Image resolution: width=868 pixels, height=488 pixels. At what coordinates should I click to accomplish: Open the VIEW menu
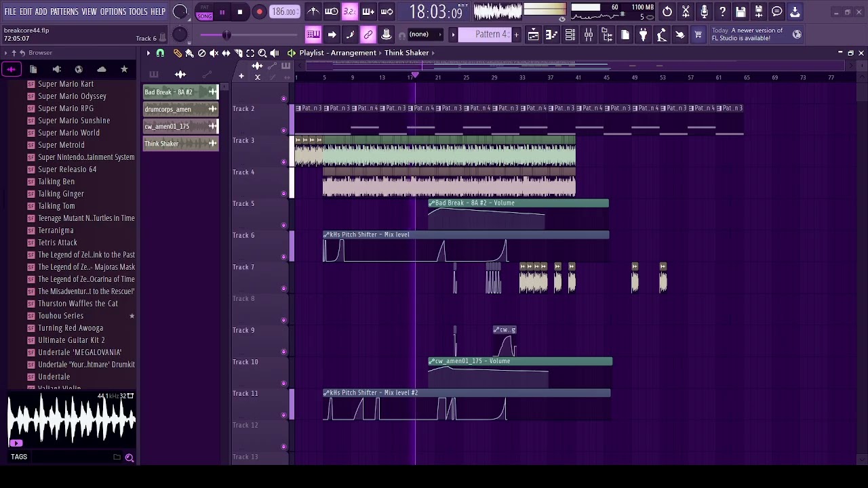pyautogui.click(x=90, y=12)
